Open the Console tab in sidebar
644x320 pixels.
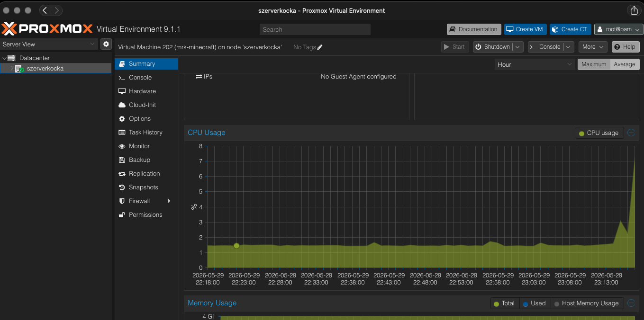[x=146, y=78]
